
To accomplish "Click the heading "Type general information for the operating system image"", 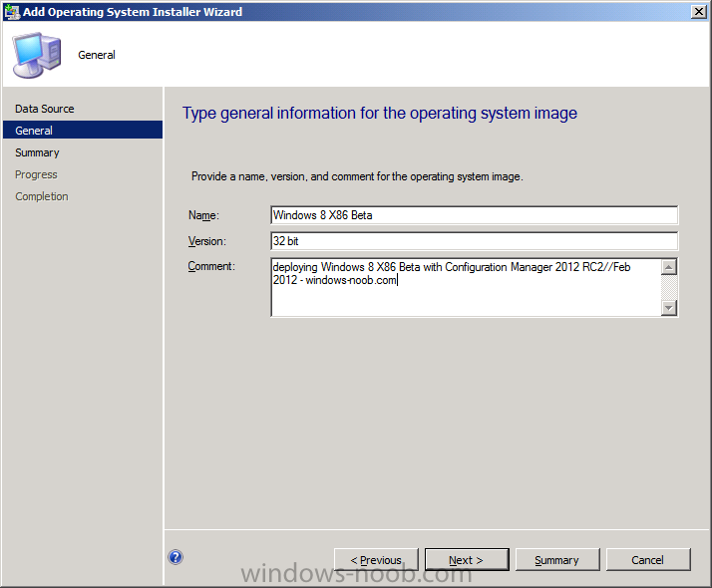I will tap(380, 113).
